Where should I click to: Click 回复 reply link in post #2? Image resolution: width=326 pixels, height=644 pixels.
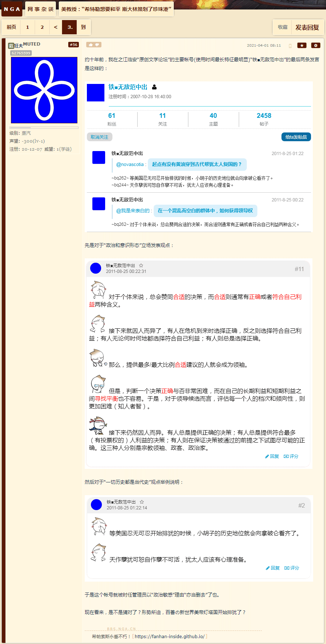[x=273, y=568]
